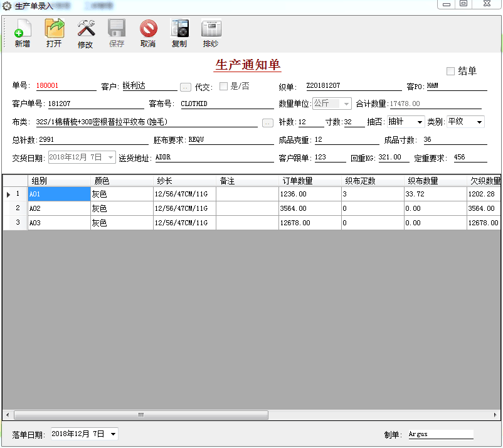Click the 保存 (Save) floppy disk icon

(x=117, y=33)
